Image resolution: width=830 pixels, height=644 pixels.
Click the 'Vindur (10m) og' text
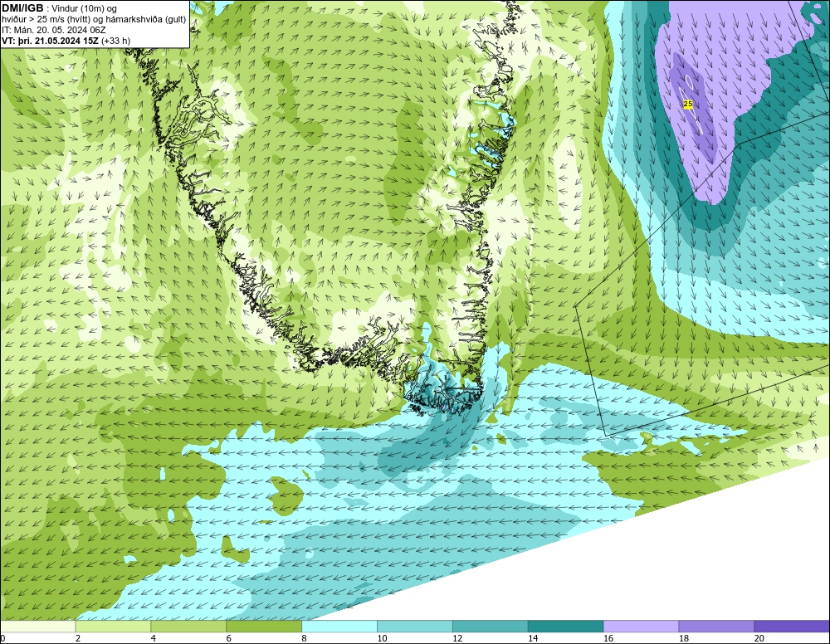[x=84, y=8]
